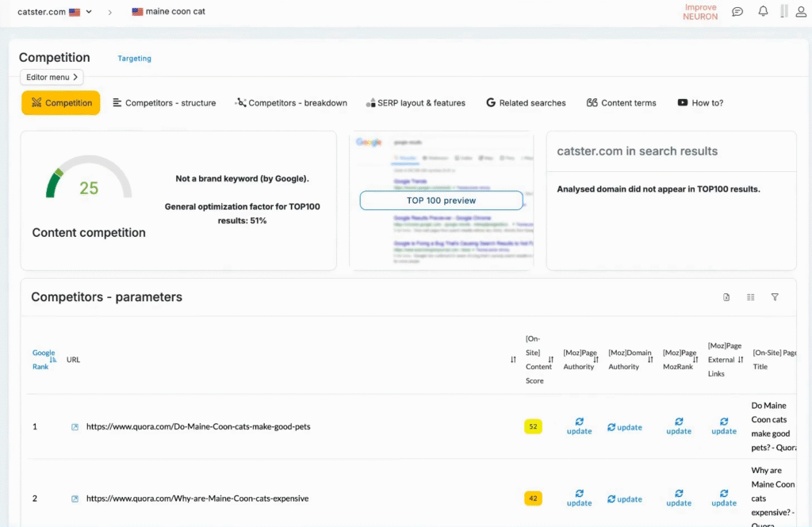
Task: Click the Do-Maine-Coon-cats-make-good-pets Quora URL
Action: (x=198, y=426)
